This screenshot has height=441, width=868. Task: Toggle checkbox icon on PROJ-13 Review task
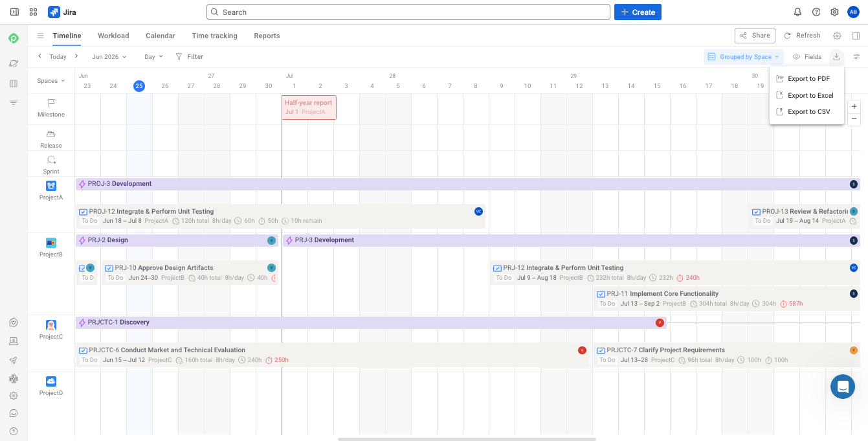coord(756,212)
